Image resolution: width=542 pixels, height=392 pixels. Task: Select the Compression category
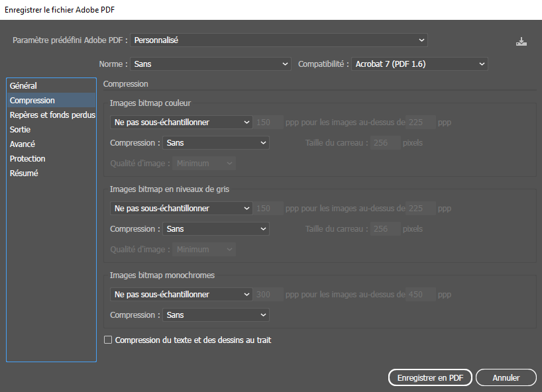[x=32, y=101]
